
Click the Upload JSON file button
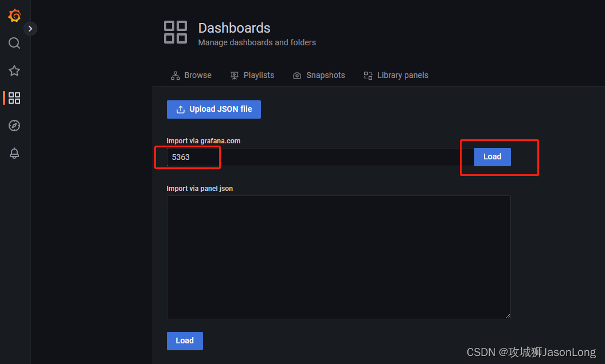[214, 109]
